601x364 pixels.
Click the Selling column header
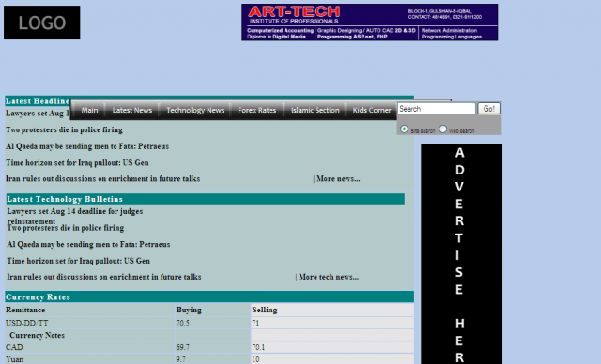(x=265, y=310)
